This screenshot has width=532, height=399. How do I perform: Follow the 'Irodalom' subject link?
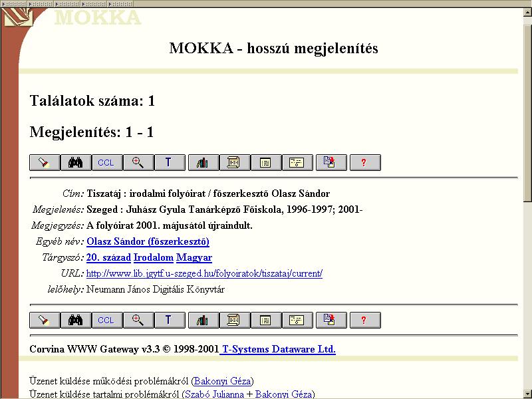pos(154,257)
